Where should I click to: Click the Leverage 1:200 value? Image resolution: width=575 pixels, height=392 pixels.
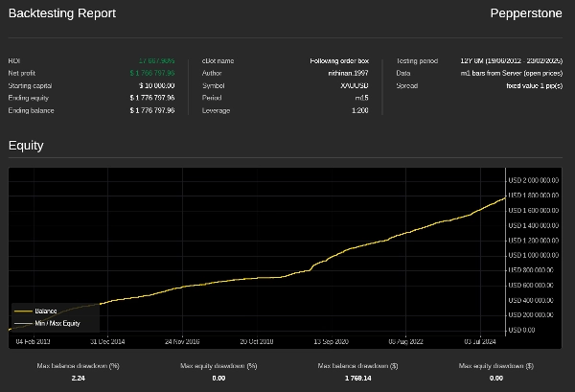tap(359, 110)
